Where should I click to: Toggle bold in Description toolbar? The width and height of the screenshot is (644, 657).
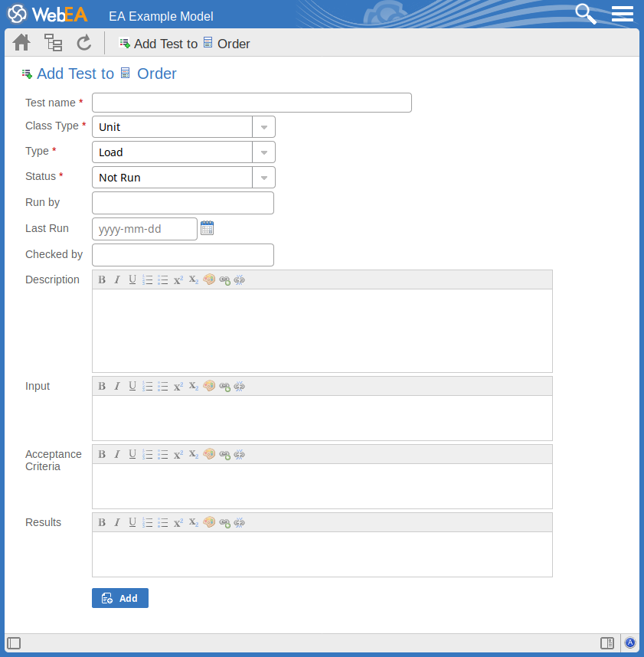[x=102, y=280]
